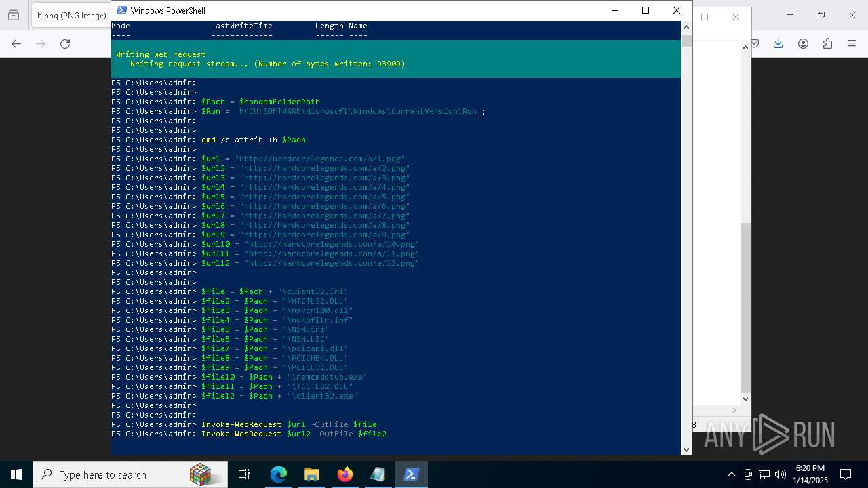Click the '\nskbfltr.inf' file string
Image resolution: width=868 pixels, height=488 pixels.
click(317, 320)
